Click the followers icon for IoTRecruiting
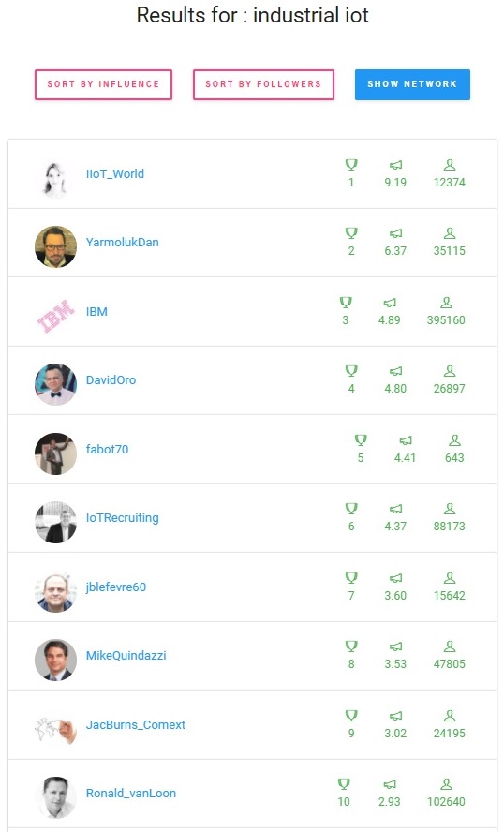 coord(450,509)
